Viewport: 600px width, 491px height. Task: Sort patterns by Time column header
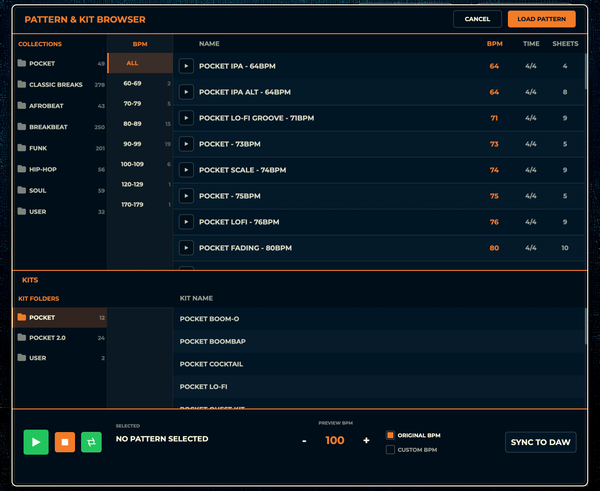[531, 44]
